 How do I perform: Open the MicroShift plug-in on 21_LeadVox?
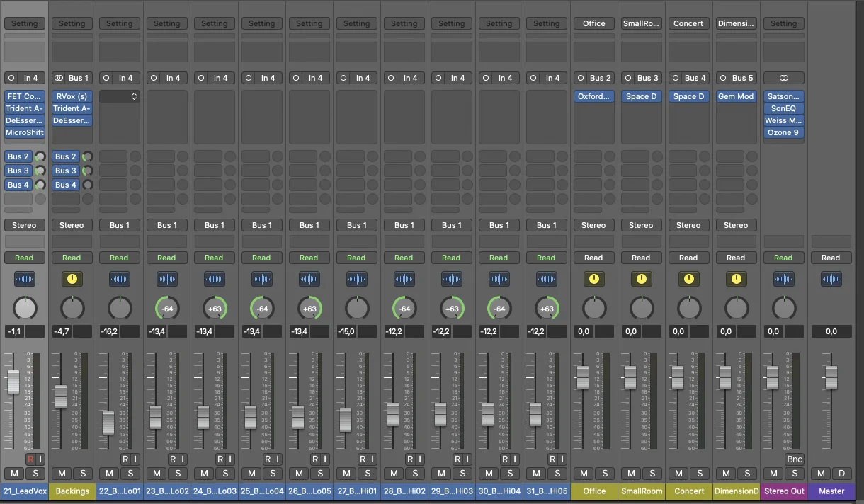point(25,132)
